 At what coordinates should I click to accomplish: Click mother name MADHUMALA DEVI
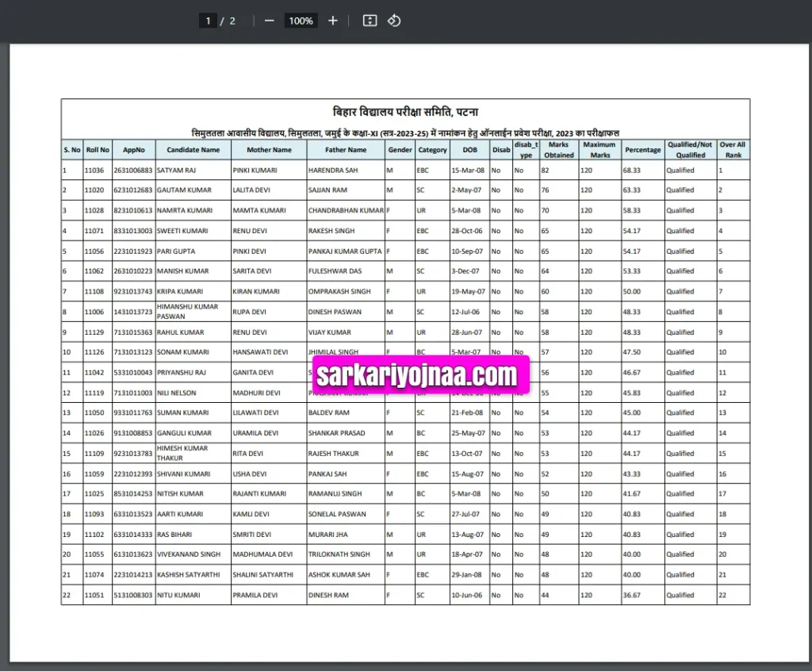(262, 554)
